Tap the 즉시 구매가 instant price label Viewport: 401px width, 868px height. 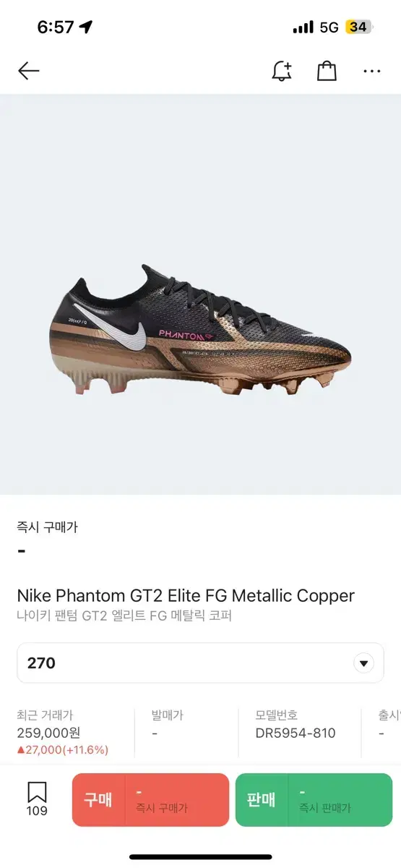(x=47, y=527)
